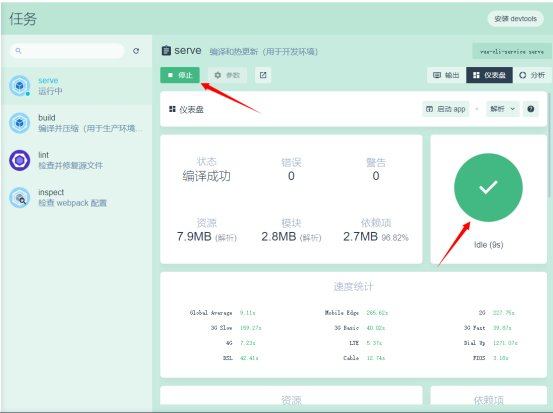Click the Idle (9s) status text
Viewport: 553px width, 413px height.
point(489,245)
